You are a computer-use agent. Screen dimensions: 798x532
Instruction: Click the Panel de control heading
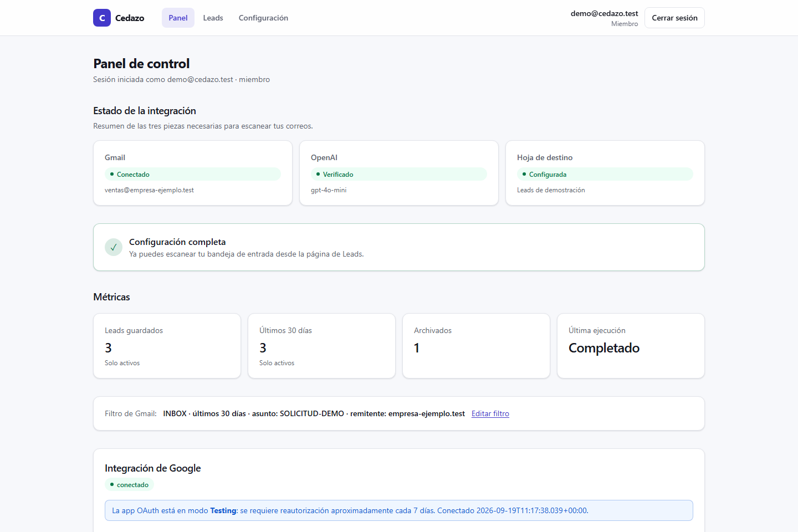(141, 64)
